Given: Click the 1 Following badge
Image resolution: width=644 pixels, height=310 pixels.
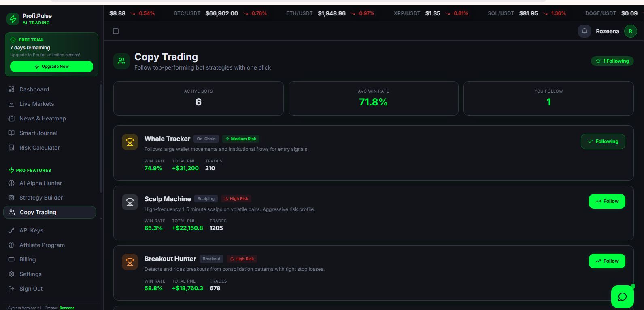Looking at the screenshot, I should click(612, 61).
